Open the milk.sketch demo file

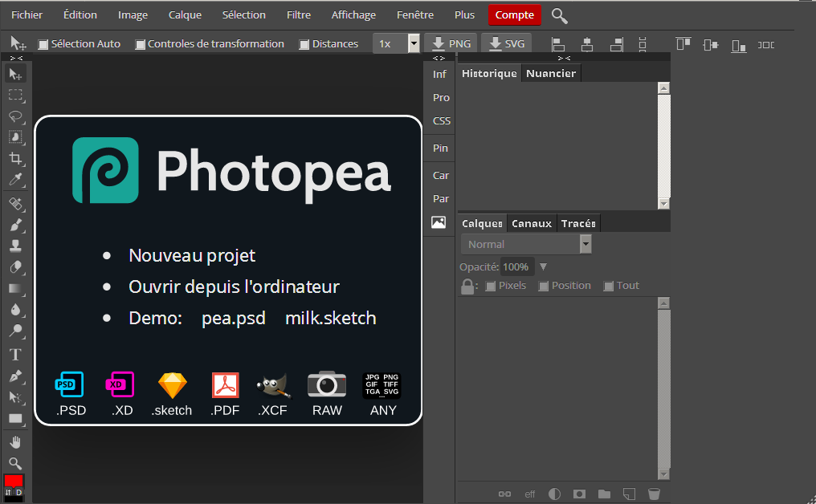coord(331,318)
